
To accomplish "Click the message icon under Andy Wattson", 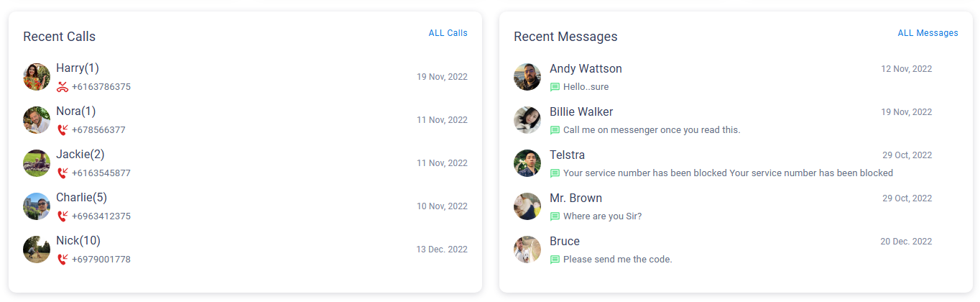I will pyautogui.click(x=555, y=87).
